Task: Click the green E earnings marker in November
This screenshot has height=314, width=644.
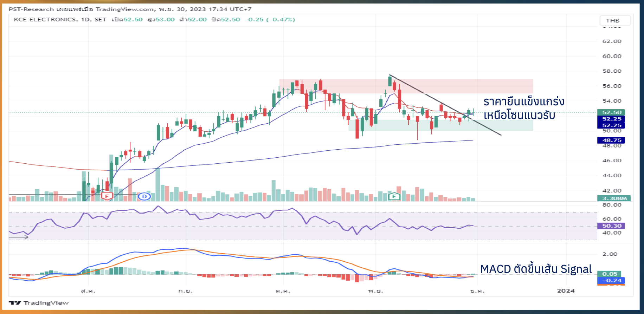Action: [394, 196]
